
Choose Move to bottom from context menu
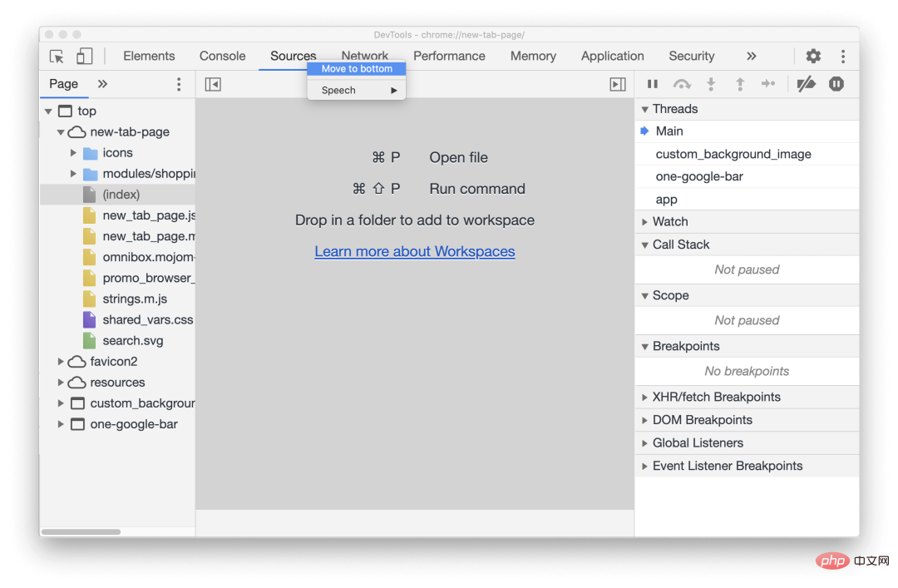click(357, 69)
